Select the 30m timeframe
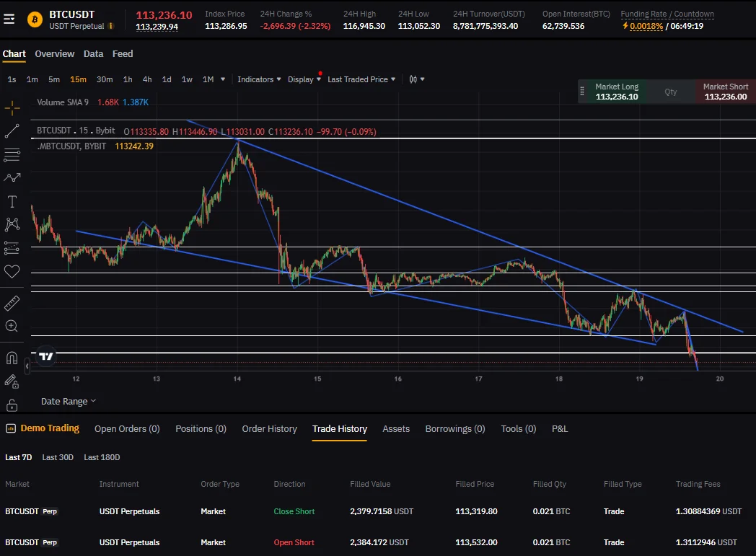The height and width of the screenshot is (556, 756). tap(105, 79)
